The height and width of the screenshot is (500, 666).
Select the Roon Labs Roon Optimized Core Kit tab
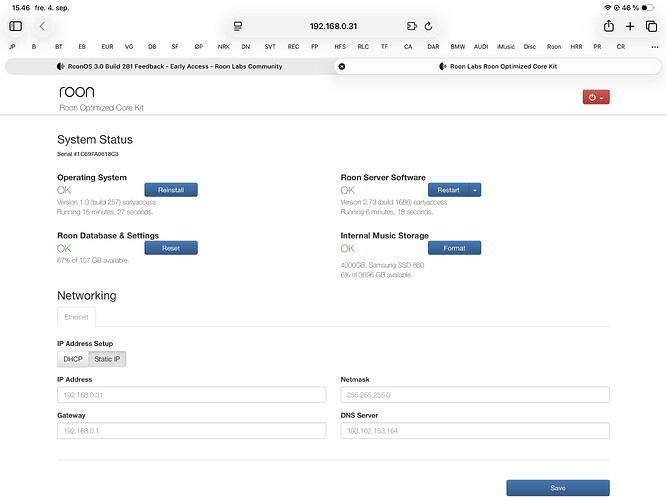[x=498, y=66]
